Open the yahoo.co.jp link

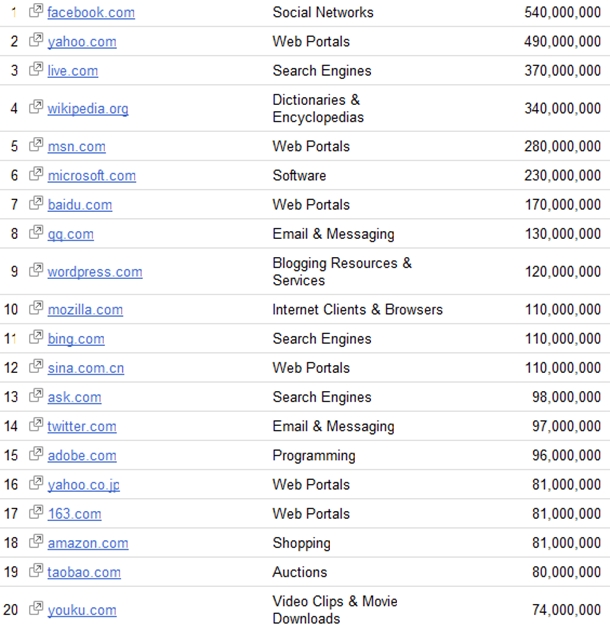point(84,485)
